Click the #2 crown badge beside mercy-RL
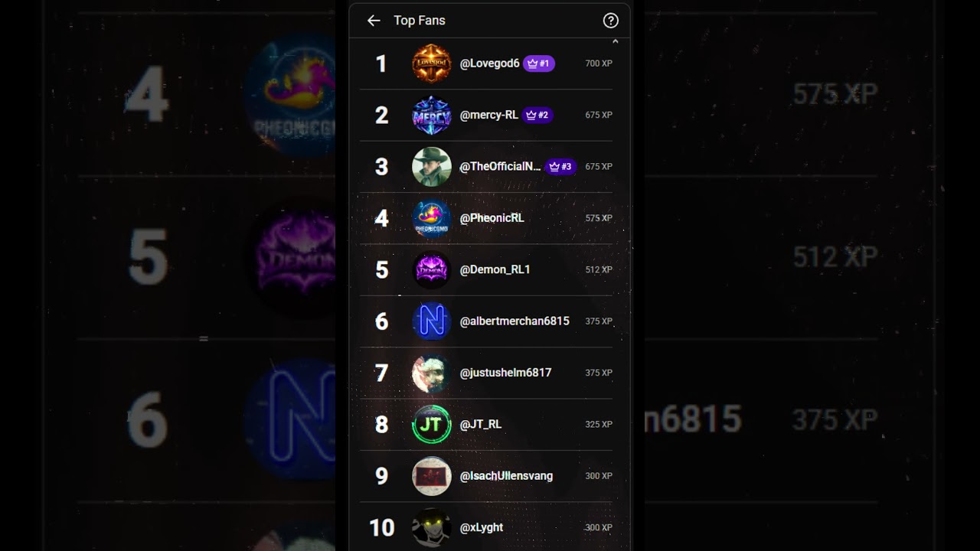Screen dimensions: 980x551 click(x=537, y=115)
